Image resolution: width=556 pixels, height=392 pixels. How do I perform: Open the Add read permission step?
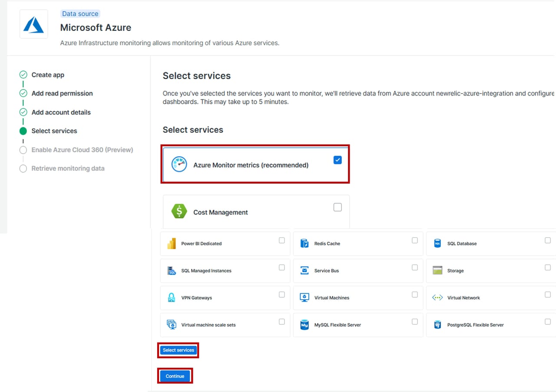click(x=62, y=93)
